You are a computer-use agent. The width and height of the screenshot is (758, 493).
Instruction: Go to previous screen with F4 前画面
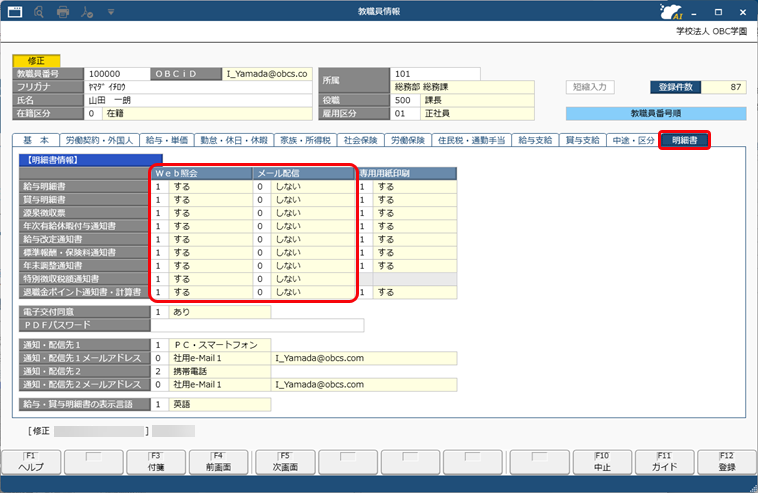[x=219, y=462]
